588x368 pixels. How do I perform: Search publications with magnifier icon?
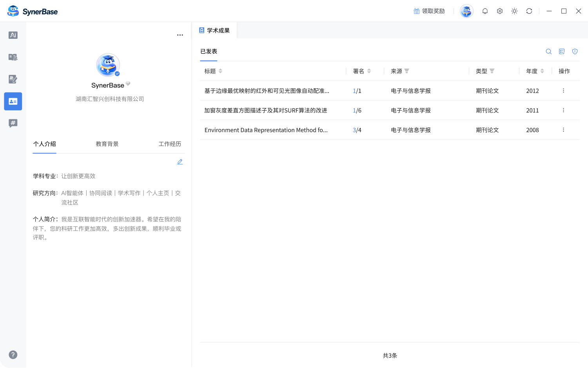click(549, 51)
